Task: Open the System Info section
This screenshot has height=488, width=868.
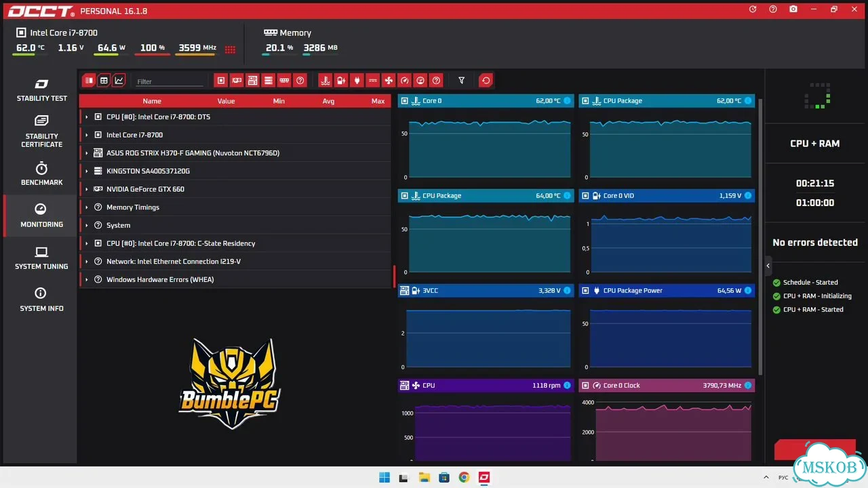Action: (x=41, y=300)
